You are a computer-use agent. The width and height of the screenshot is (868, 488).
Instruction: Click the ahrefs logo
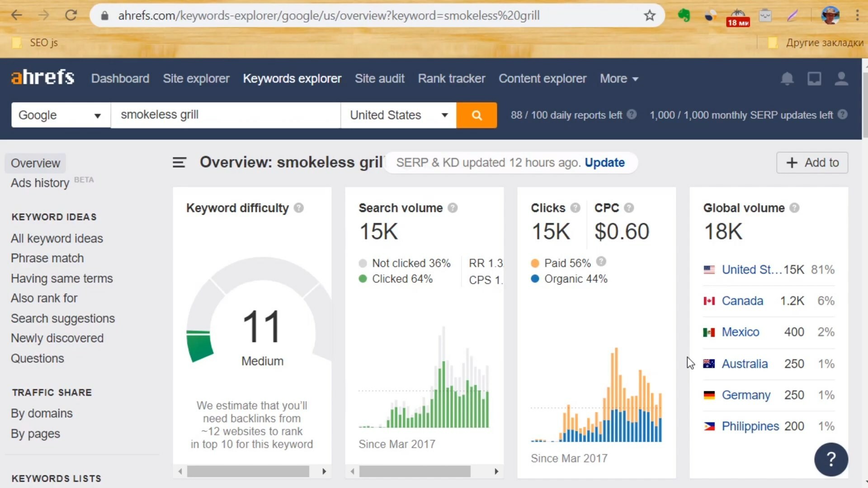coord(42,78)
